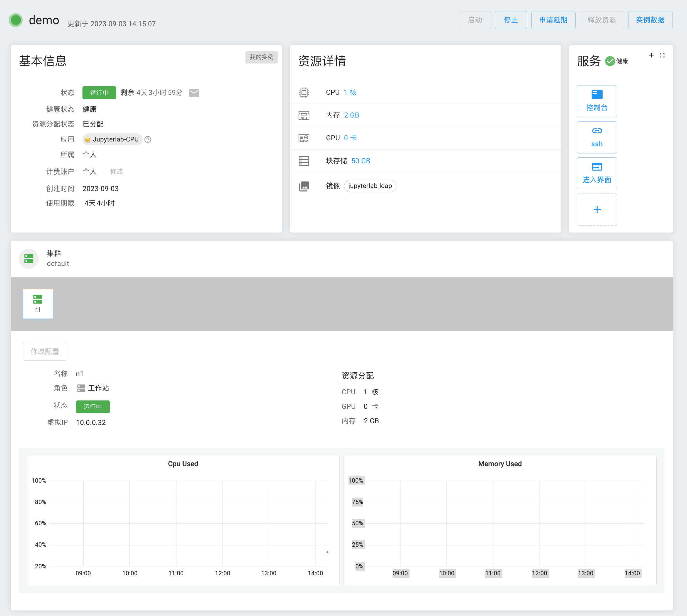Click the creation date 2023-09-03
This screenshot has height=616, width=687.
pyautogui.click(x=101, y=189)
